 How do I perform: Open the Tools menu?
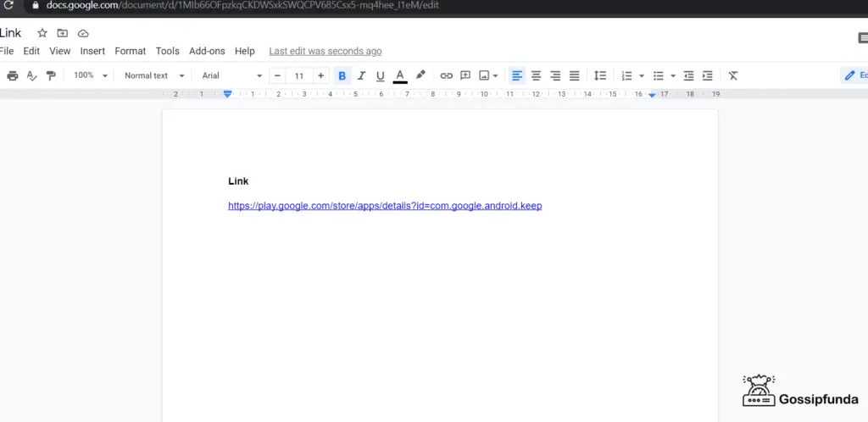[168, 51]
